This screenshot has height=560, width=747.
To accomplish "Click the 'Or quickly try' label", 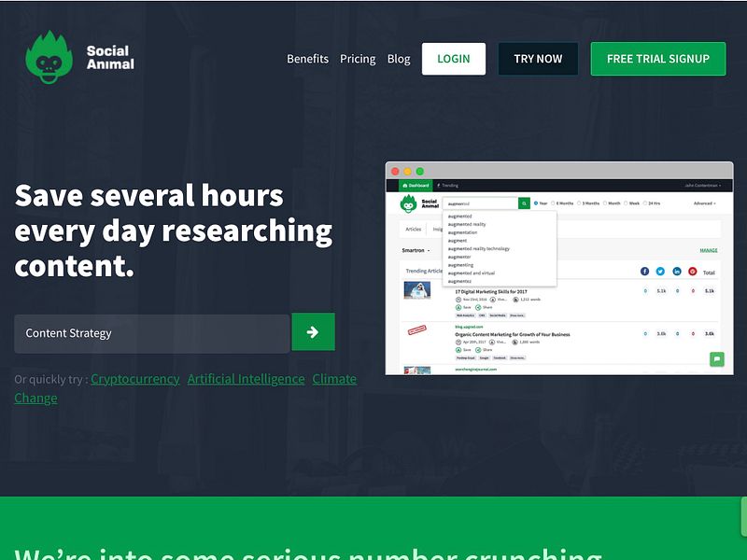I will coord(51,380).
